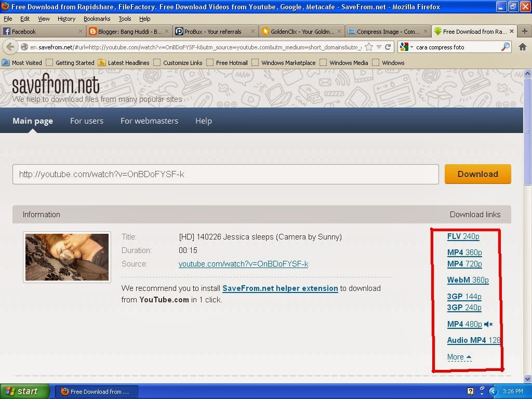
Task: Download the MP4 720p link
Action: pyautogui.click(x=464, y=263)
